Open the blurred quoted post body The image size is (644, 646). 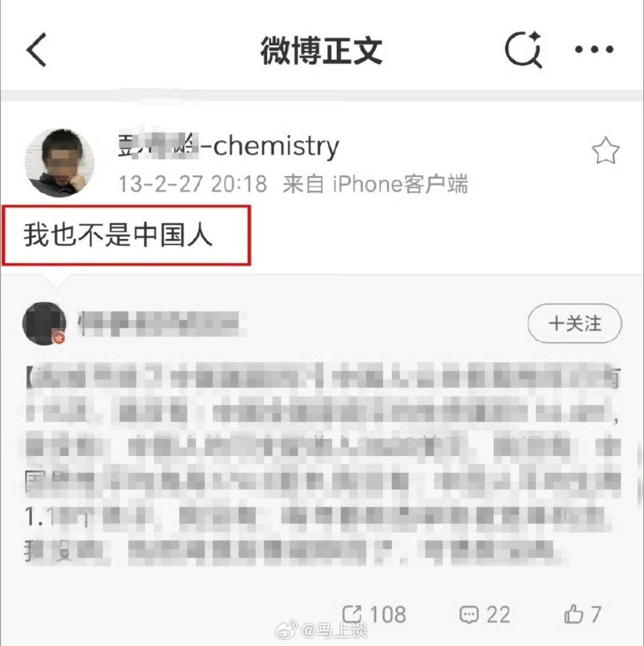323,464
